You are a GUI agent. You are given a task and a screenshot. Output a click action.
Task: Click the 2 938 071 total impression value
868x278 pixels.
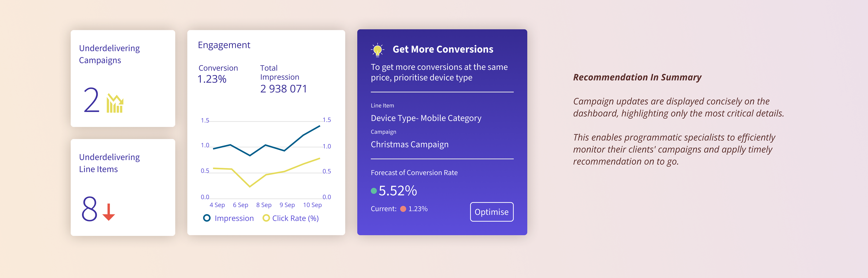pos(283,89)
